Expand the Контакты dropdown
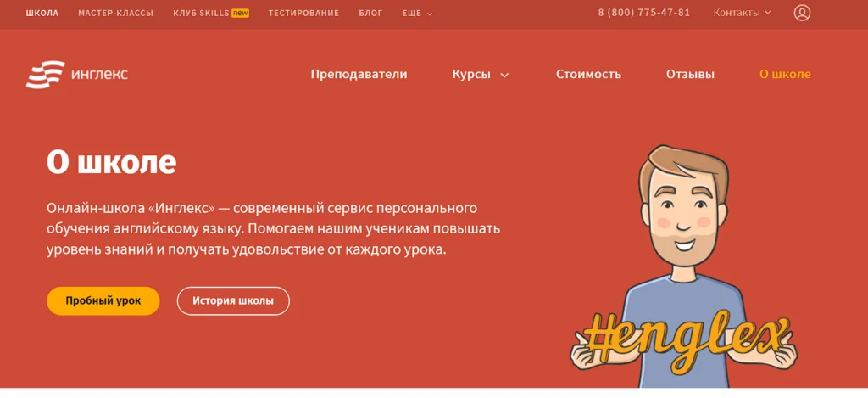The width and height of the screenshot is (868, 398). pyautogui.click(x=742, y=13)
